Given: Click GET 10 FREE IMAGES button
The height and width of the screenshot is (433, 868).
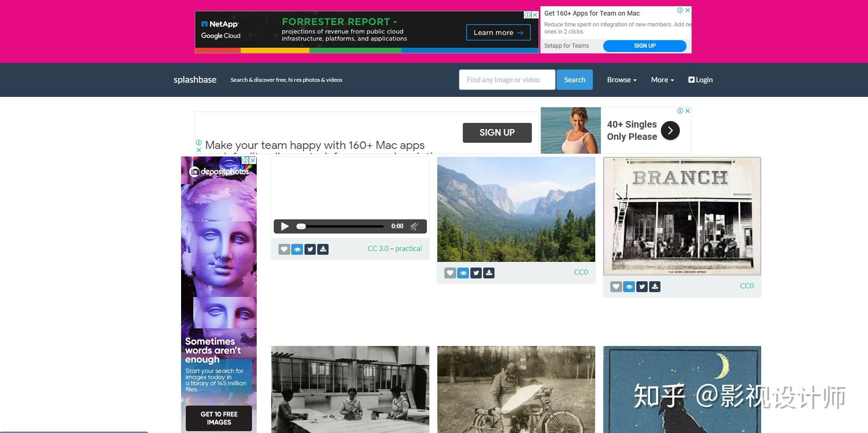Looking at the screenshot, I should pyautogui.click(x=219, y=418).
